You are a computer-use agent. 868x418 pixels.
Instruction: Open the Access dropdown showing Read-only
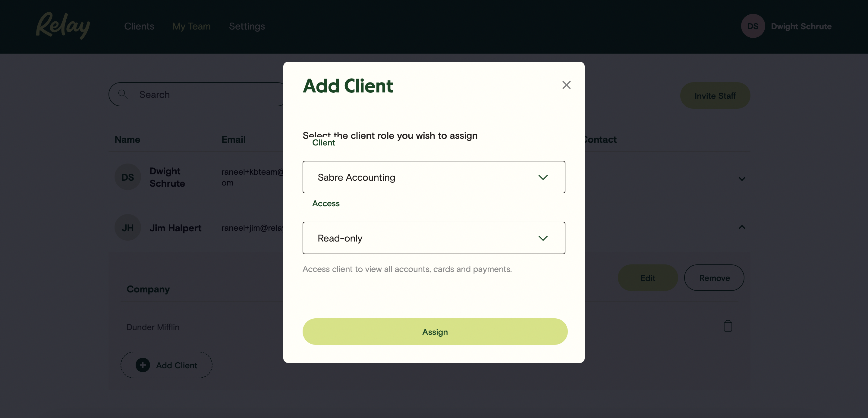434,238
